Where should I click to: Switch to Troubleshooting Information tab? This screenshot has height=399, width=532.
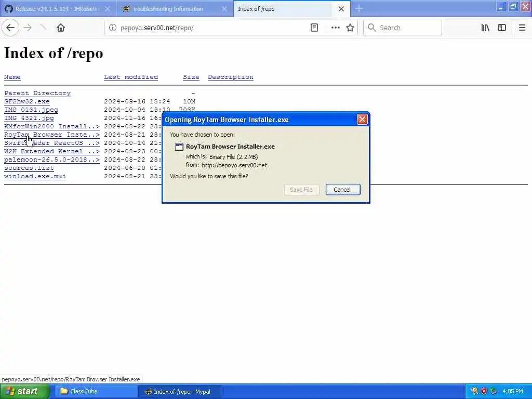click(175, 9)
